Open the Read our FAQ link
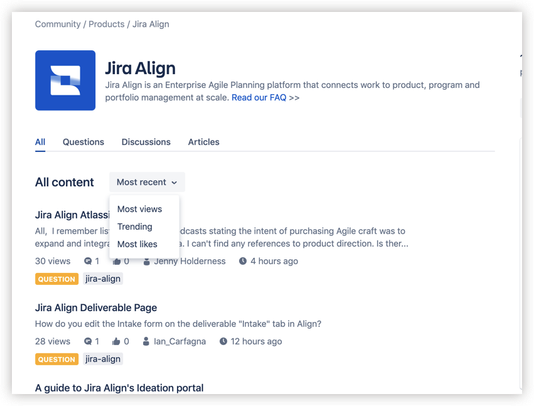Screen dimensions: 534x406 click(x=259, y=98)
